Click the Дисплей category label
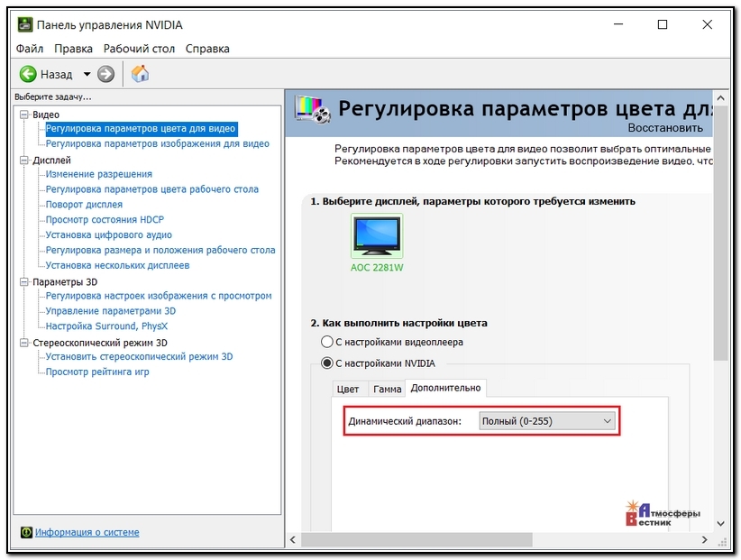This screenshot has width=741, height=560. [51, 161]
